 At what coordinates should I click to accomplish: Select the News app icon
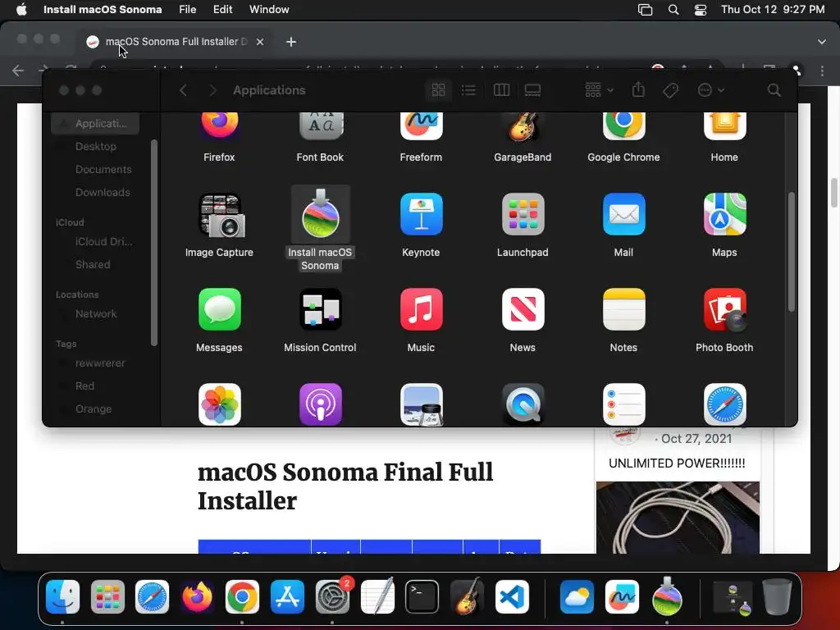click(523, 309)
